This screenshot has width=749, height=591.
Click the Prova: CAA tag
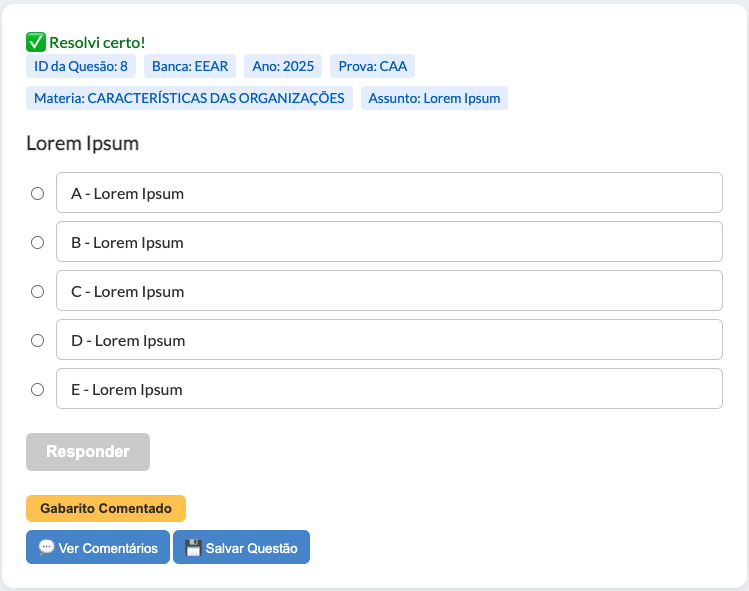click(372, 67)
